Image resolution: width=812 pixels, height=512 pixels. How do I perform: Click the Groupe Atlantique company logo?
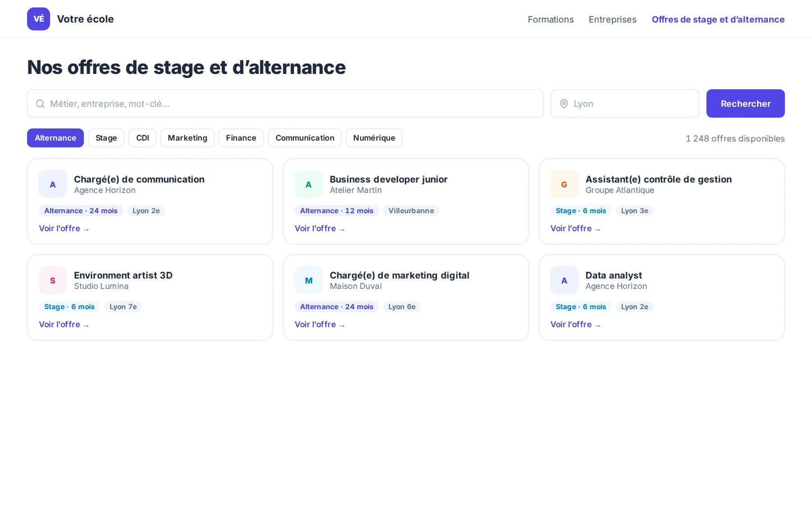pos(564,184)
